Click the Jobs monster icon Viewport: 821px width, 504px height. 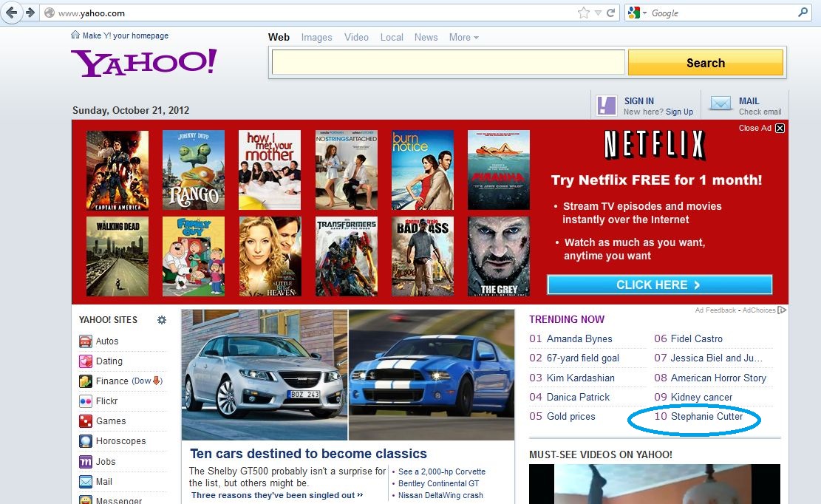point(85,462)
